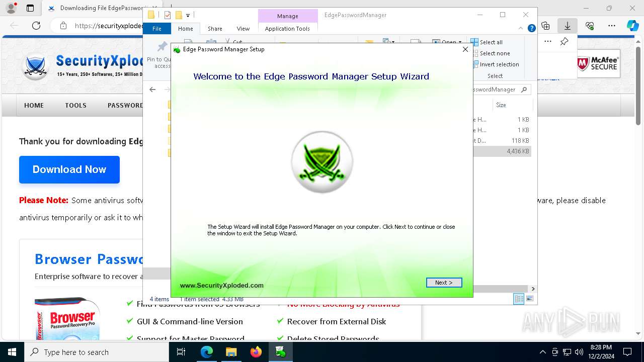Image resolution: width=644 pixels, height=362 pixels.
Task: Open Task View on the taskbar
Action: pos(181,352)
